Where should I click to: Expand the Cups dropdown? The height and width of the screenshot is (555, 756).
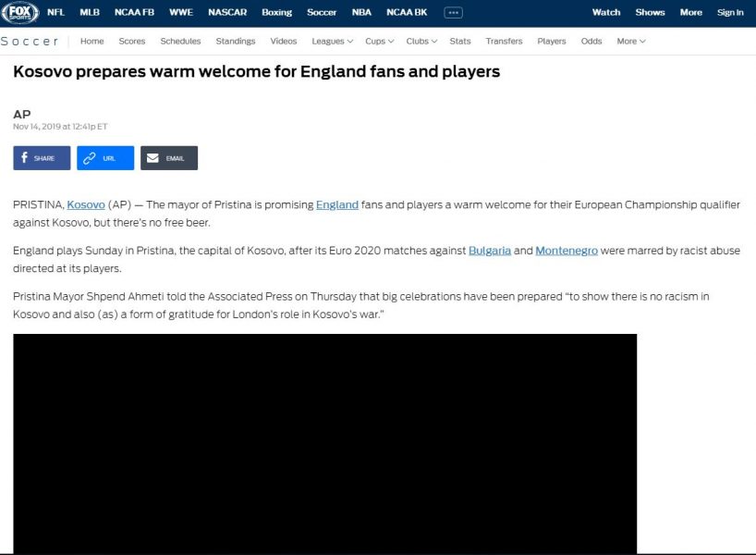coord(380,41)
